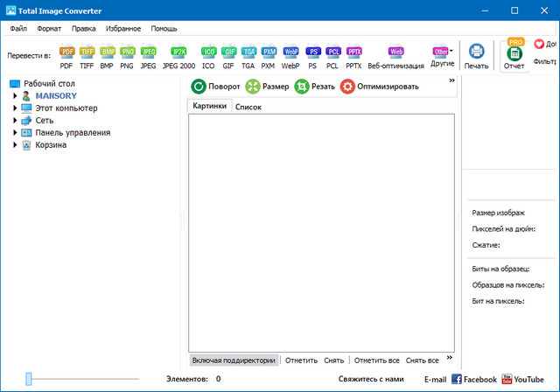
Task: Expand the 'Этот компьютер' tree node
Action: 15,108
